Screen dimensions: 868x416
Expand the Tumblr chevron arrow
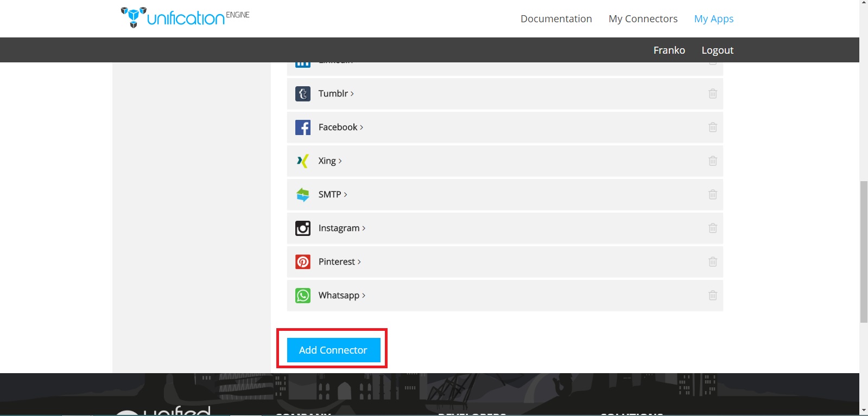[x=352, y=94]
